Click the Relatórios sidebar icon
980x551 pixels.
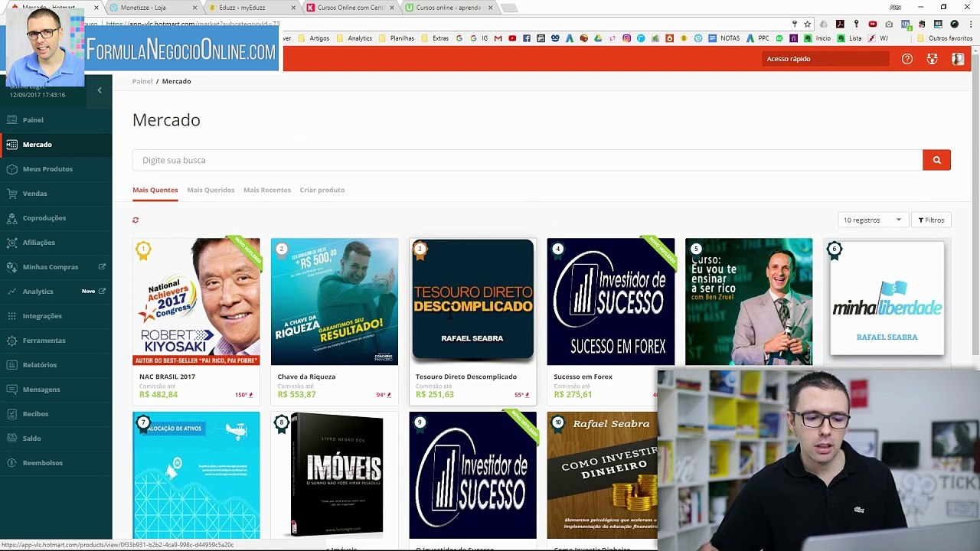pos(11,365)
